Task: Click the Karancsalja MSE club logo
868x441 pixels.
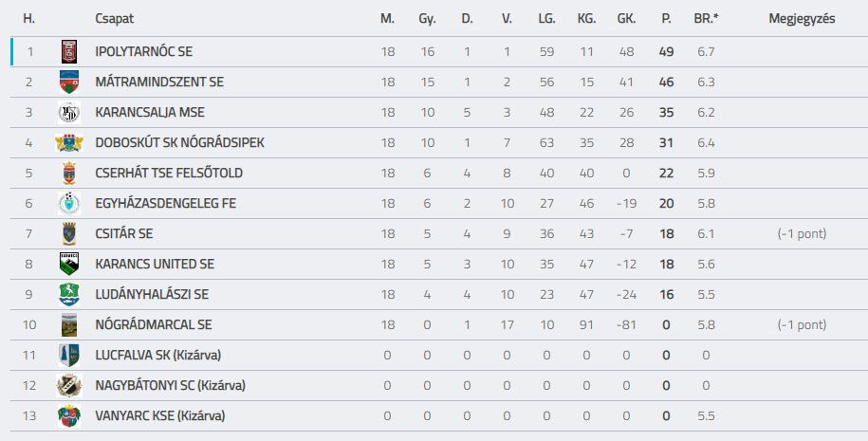Action: pyautogui.click(x=69, y=112)
